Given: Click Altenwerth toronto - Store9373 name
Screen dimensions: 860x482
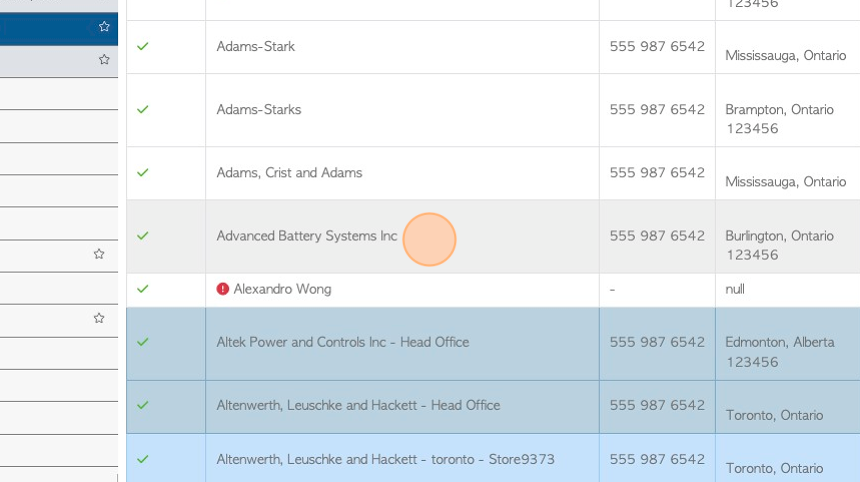Looking at the screenshot, I should pos(385,459).
